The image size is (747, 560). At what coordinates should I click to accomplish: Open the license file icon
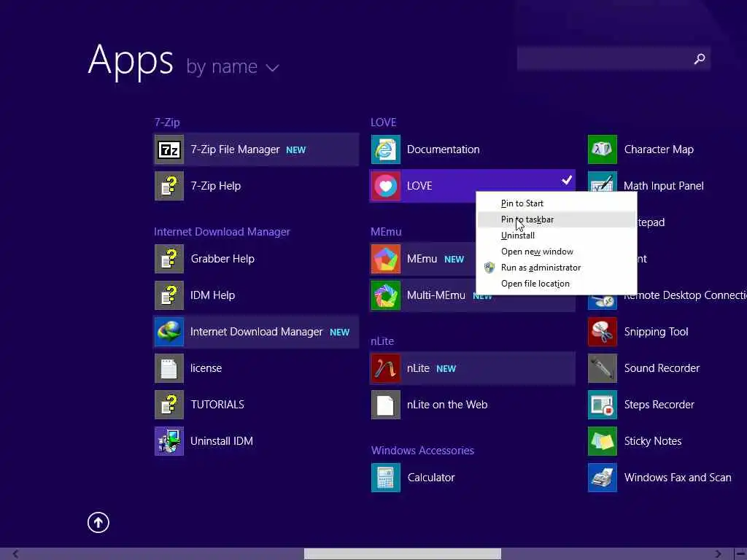coord(169,368)
